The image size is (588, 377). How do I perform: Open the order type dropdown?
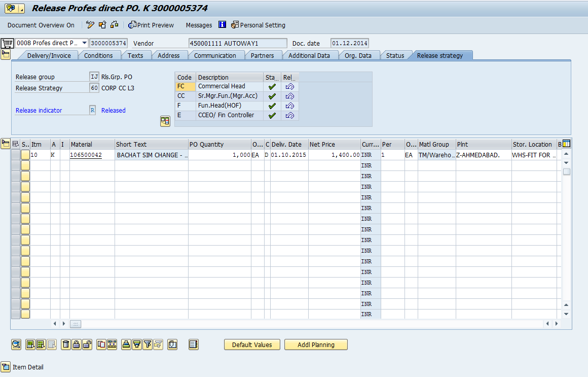click(x=86, y=43)
